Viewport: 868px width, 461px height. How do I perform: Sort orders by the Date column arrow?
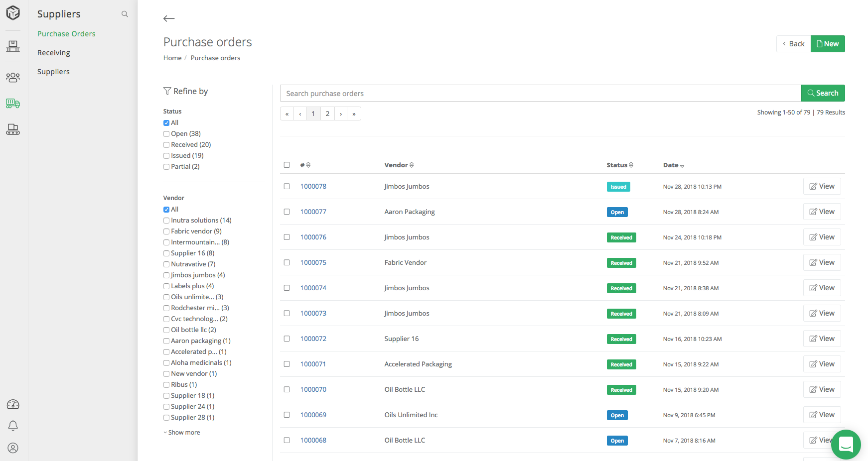pyautogui.click(x=682, y=165)
